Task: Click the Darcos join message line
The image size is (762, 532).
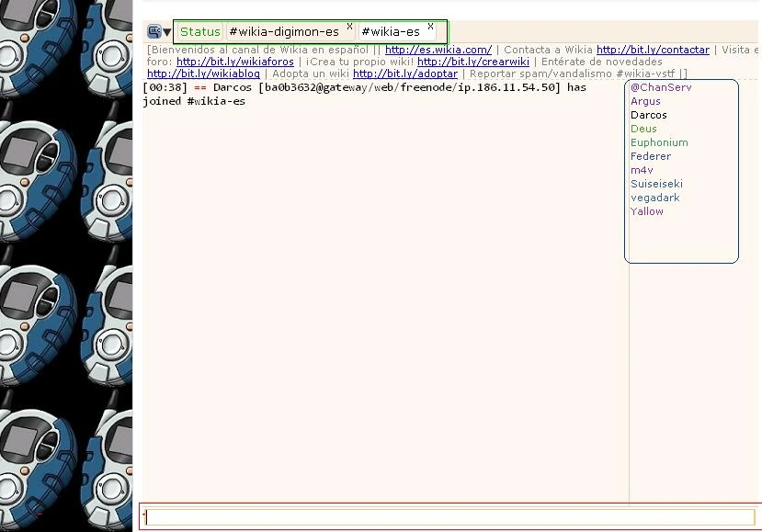Action: click(x=365, y=95)
